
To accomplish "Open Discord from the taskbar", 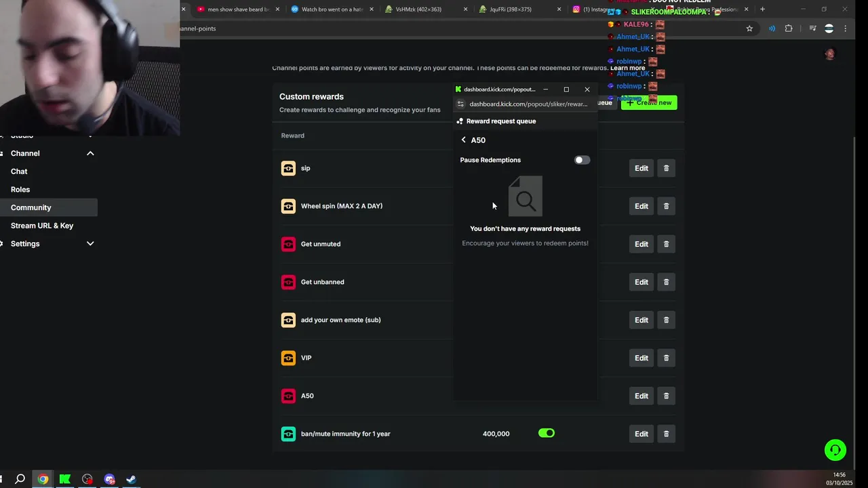I will [110, 479].
